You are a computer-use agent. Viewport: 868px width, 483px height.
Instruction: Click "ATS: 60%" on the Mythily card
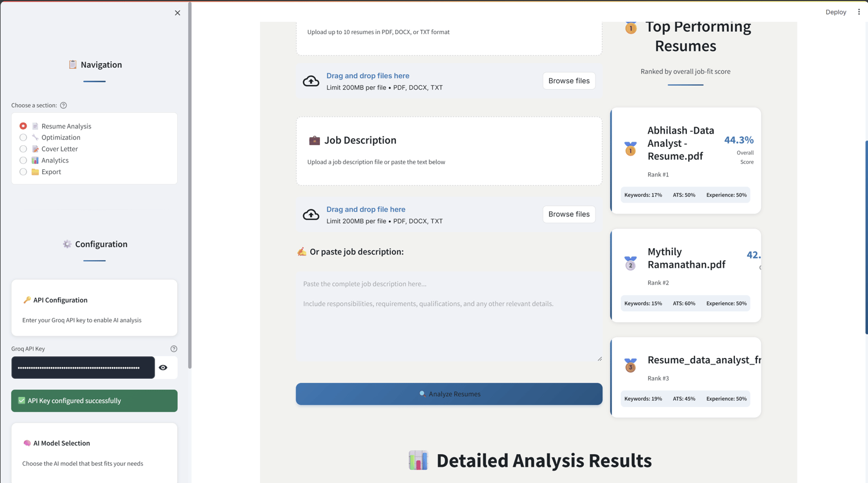684,303
